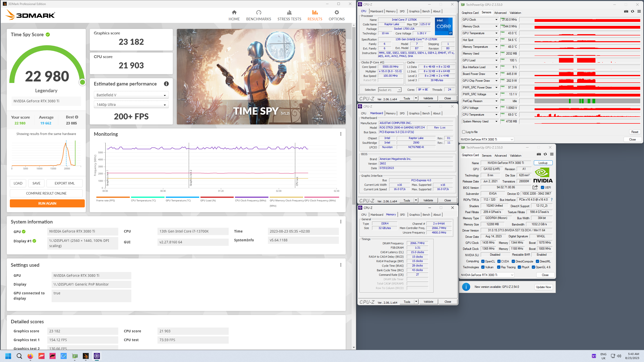This screenshot has height=362, width=644.
Task: Show info about Best score
Action: coord(77,117)
